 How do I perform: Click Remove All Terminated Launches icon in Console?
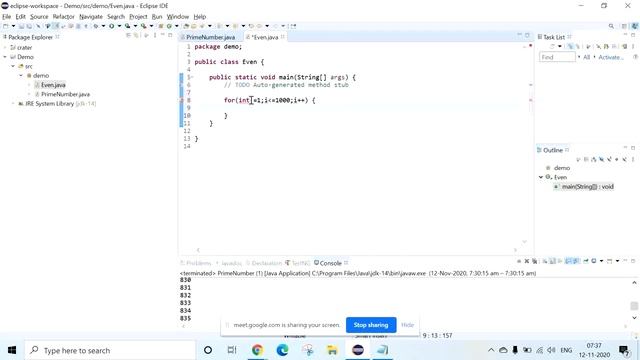[x=534, y=261]
